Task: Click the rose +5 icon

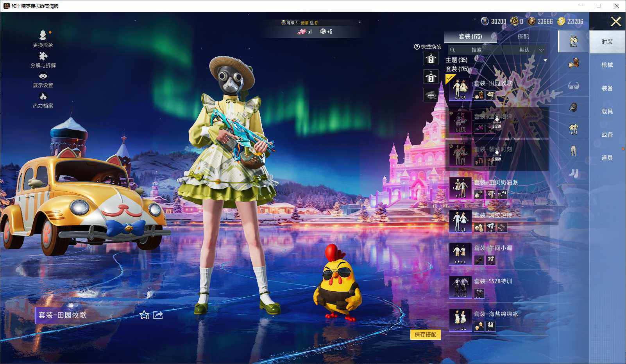Action: [x=323, y=32]
